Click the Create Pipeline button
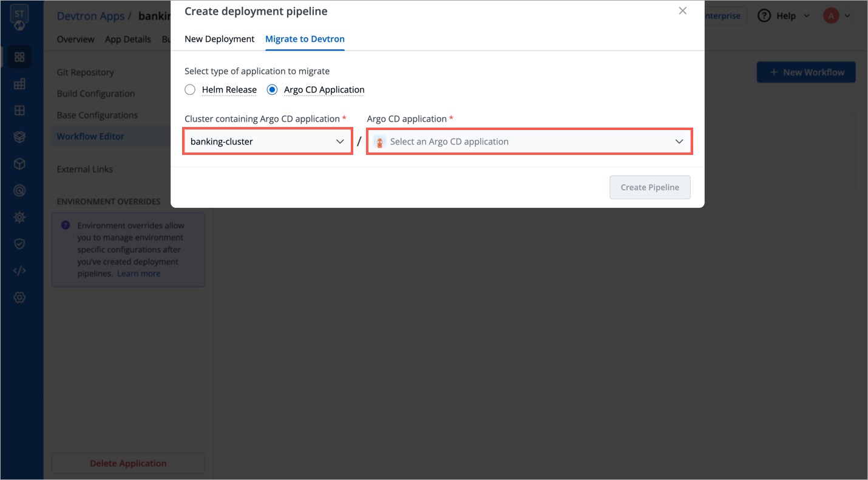This screenshot has height=480, width=868. click(649, 187)
